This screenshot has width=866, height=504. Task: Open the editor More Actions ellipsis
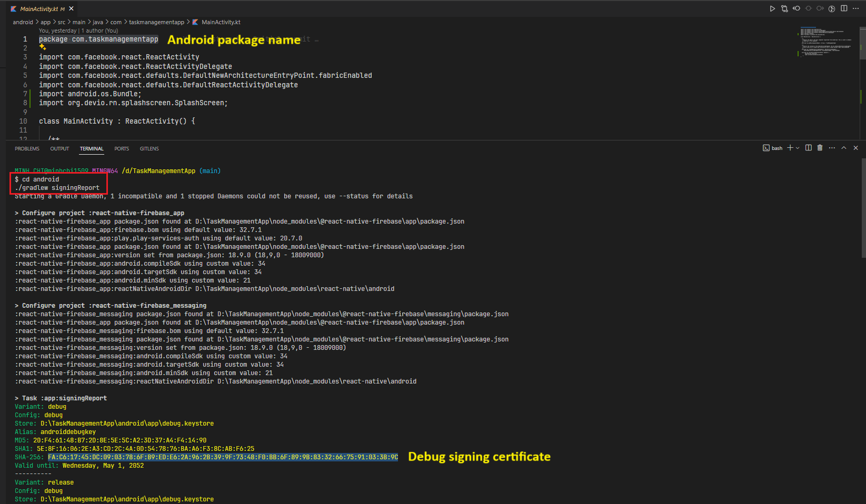pos(856,8)
